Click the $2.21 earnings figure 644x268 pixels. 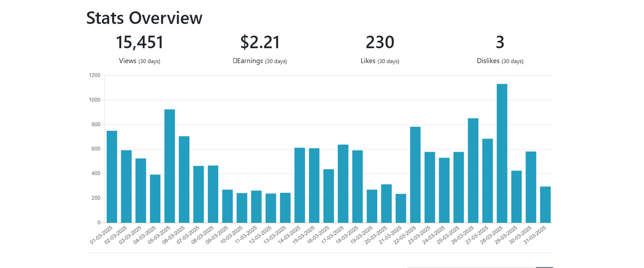(x=260, y=42)
